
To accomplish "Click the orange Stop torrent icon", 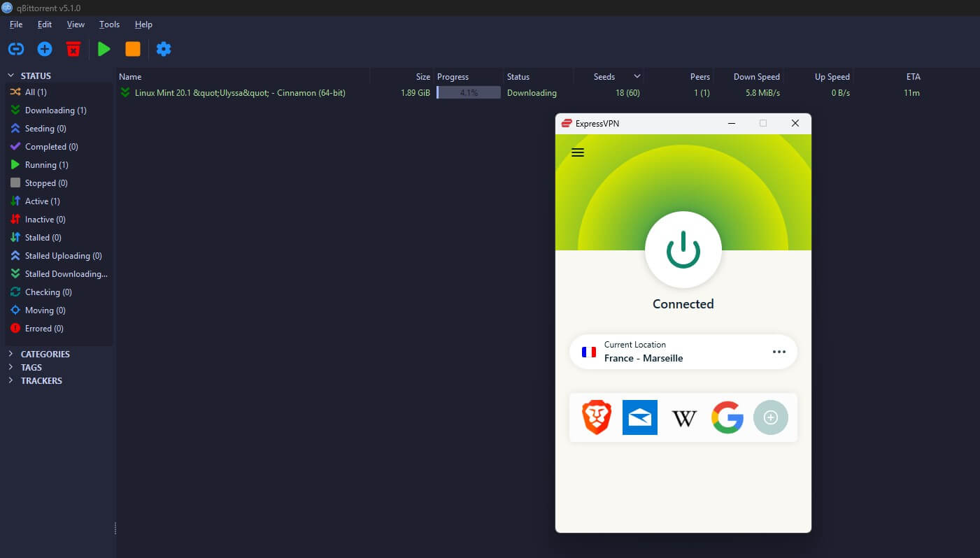I will [x=133, y=49].
